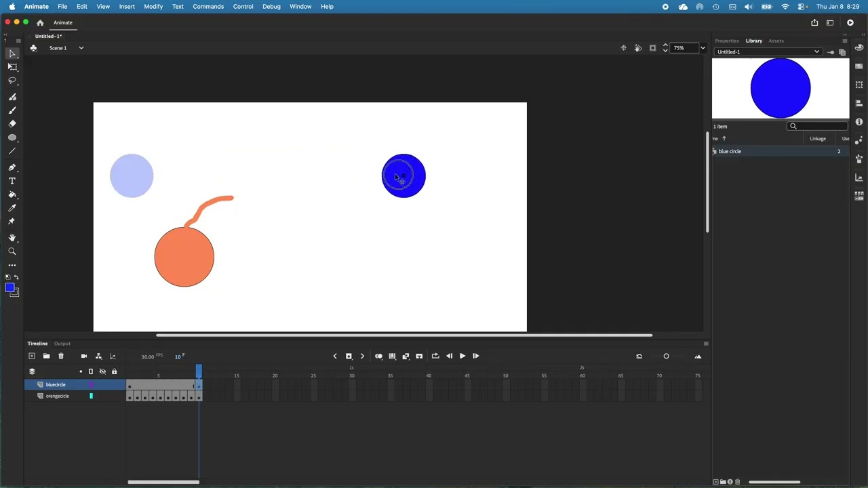Viewport: 868px width, 488px height.
Task: Switch to the Output tab
Action: 62,344
